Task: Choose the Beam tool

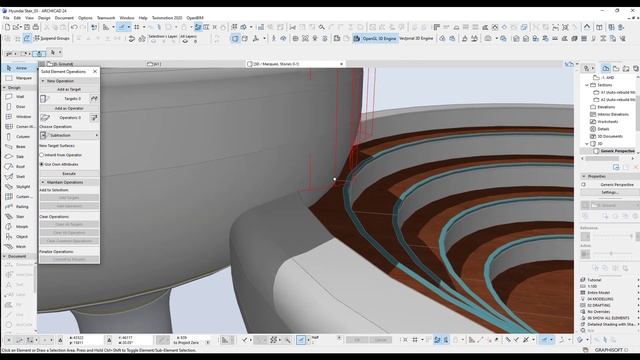Action: pos(18,147)
